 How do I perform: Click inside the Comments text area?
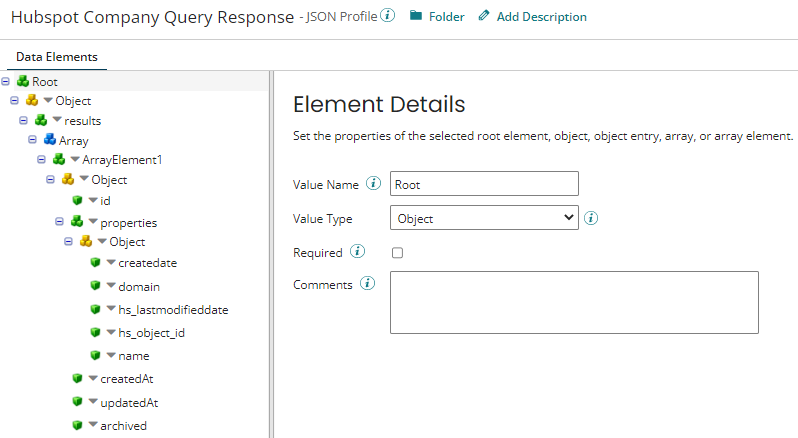click(573, 302)
